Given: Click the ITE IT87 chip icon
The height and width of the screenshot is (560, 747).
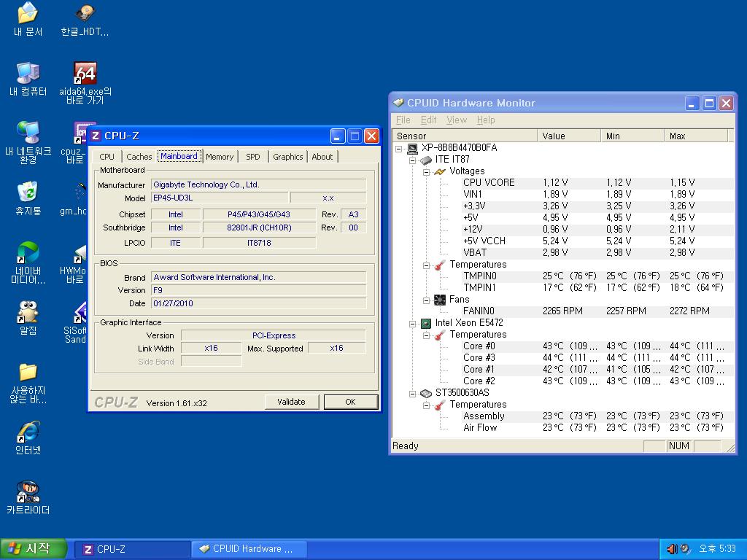Looking at the screenshot, I should 426,160.
